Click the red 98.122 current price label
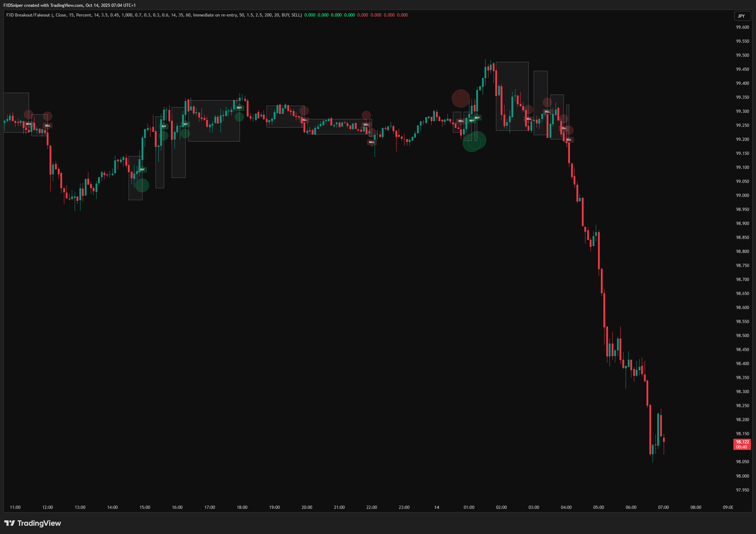 coord(742,444)
